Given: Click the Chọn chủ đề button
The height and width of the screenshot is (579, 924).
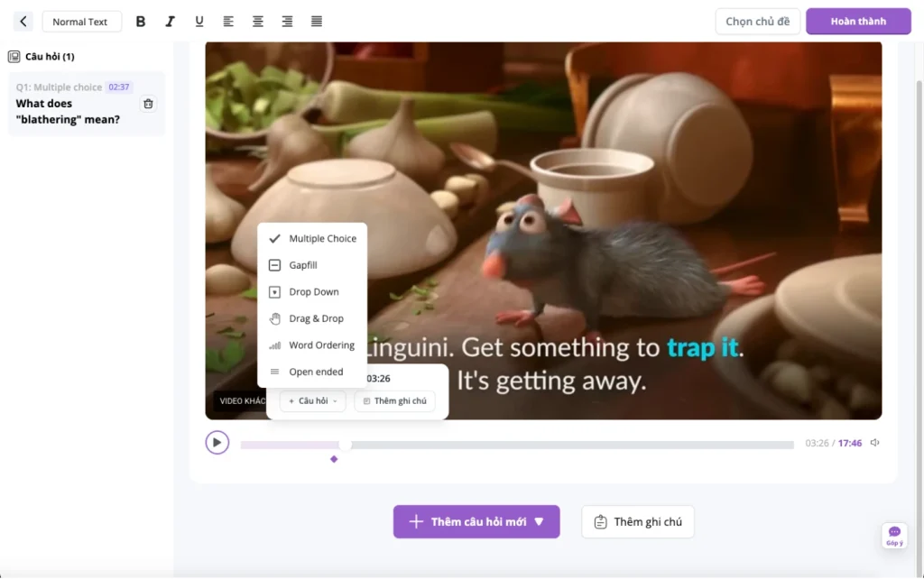Looking at the screenshot, I should click(757, 21).
